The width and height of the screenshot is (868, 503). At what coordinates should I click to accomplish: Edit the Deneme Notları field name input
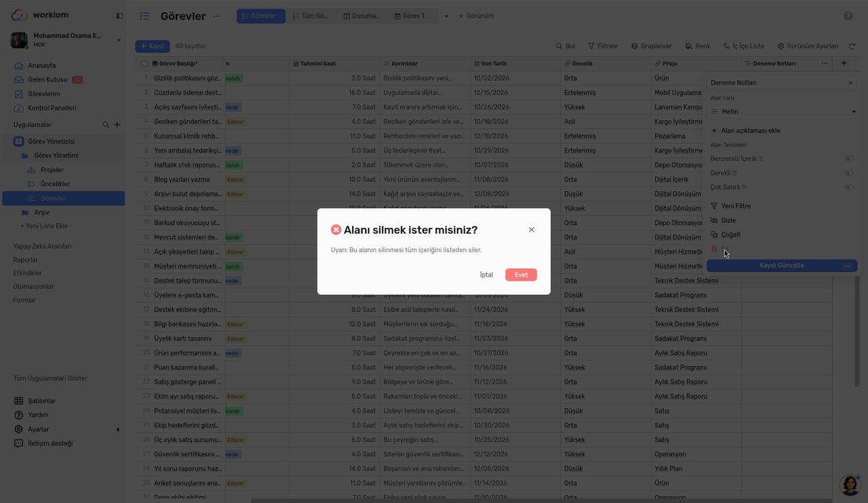click(774, 83)
